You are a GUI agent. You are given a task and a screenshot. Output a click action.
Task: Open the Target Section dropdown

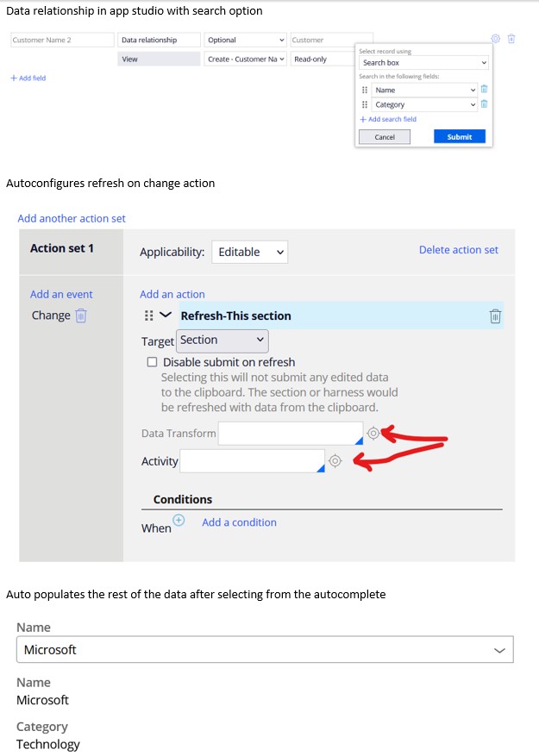tap(222, 341)
